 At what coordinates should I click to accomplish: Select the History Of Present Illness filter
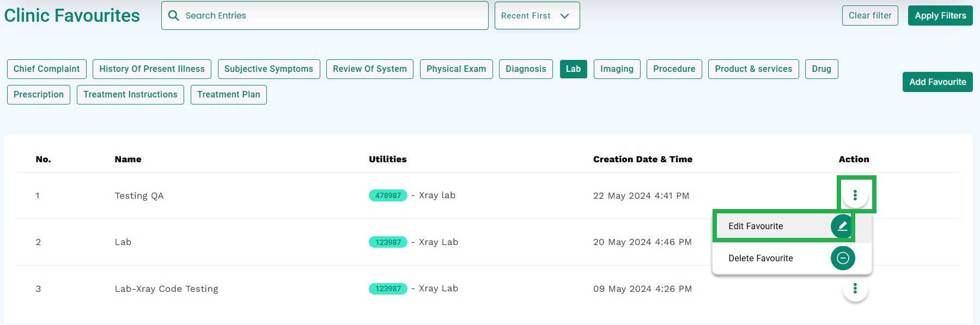(x=152, y=69)
